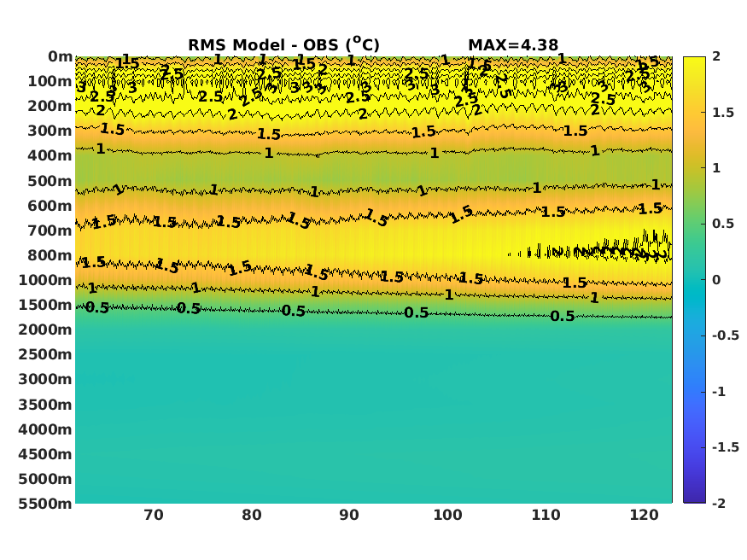747x560 pixels.
Task: Click the "2500m" depth axis label
Action: point(45,355)
